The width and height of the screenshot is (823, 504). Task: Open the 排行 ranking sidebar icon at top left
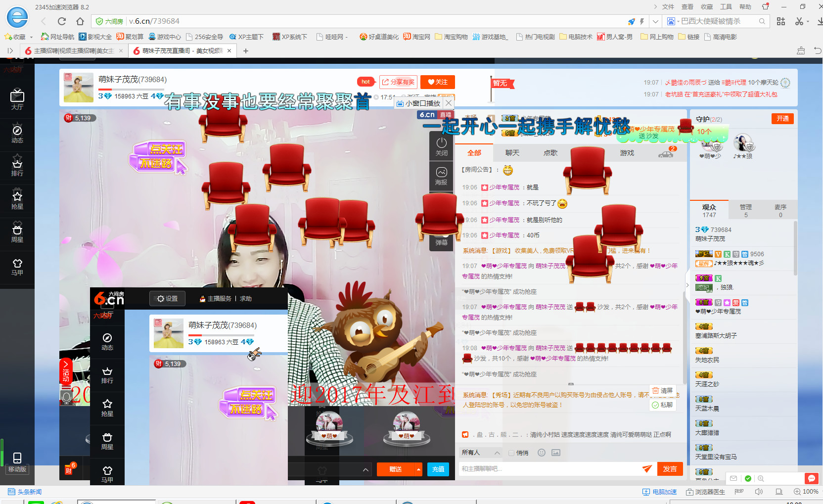click(17, 167)
